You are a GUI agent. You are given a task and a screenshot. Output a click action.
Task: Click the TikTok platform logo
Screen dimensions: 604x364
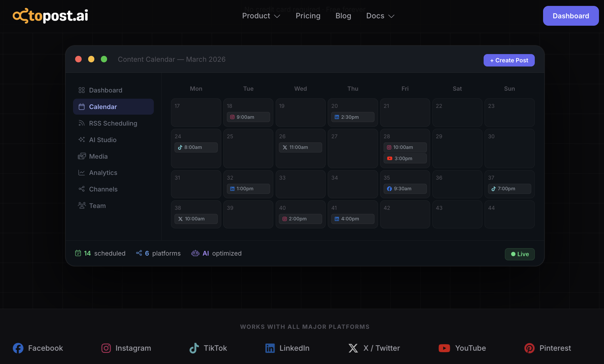194,348
